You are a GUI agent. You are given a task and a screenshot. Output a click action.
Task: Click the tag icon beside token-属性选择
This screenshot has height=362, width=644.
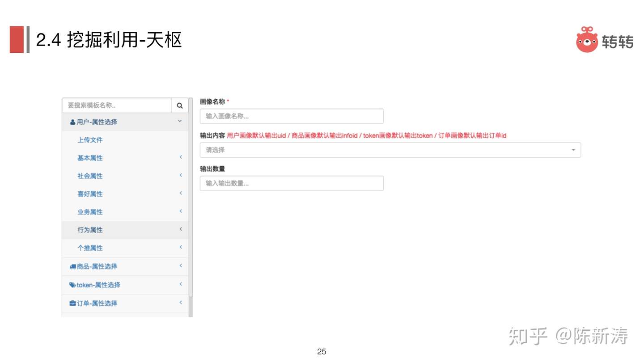72,285
